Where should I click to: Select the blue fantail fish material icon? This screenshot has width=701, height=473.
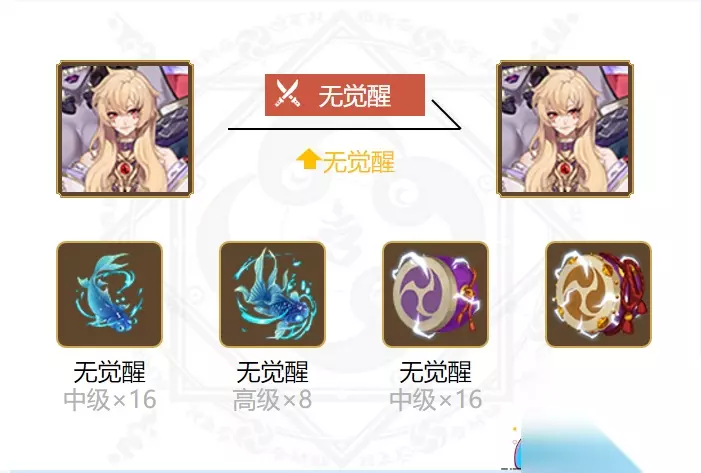(273, 294)
